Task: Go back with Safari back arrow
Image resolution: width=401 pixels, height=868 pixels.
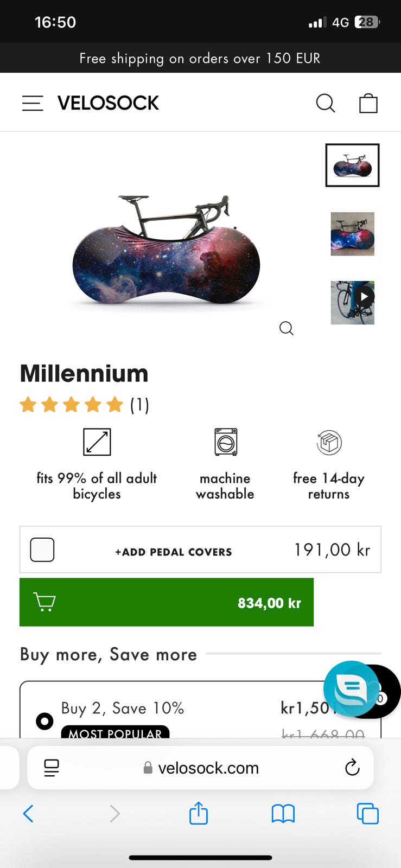Action: coord(28,814)
